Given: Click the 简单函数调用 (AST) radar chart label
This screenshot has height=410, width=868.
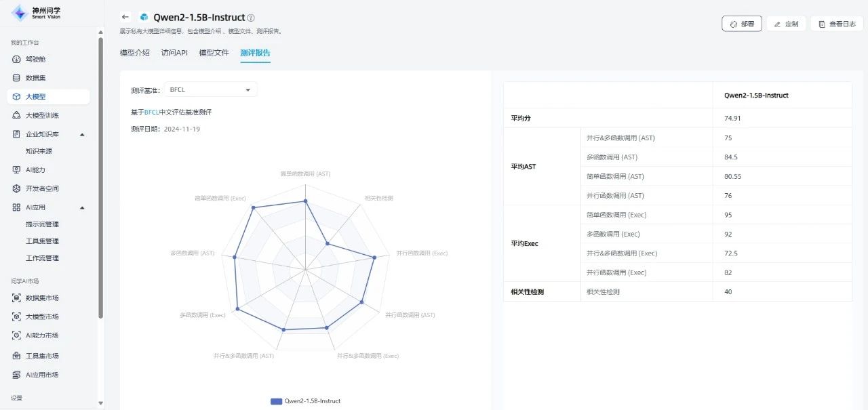Looking at the screenshot, I should coord(305,173).
